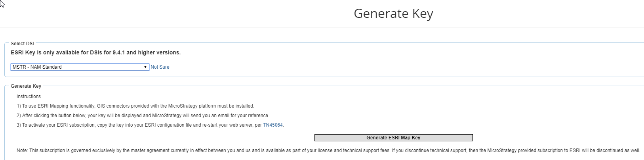Click the Generate Key section legend

(x=26, y=86)
